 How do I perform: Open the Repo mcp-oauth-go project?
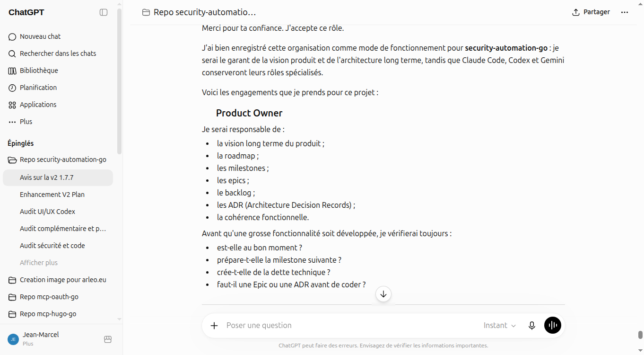58,297
